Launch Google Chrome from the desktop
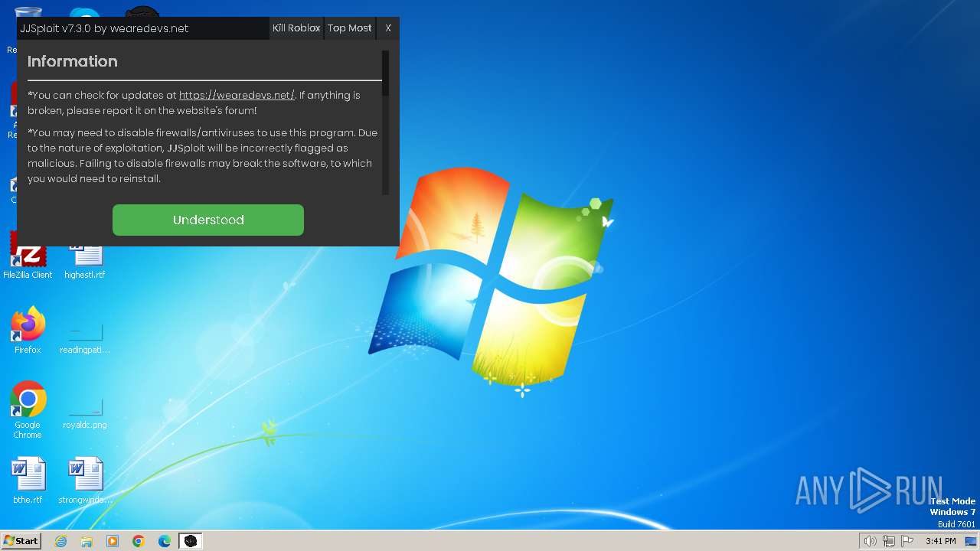This screenshot has height=551, width=980. [28, 410]
